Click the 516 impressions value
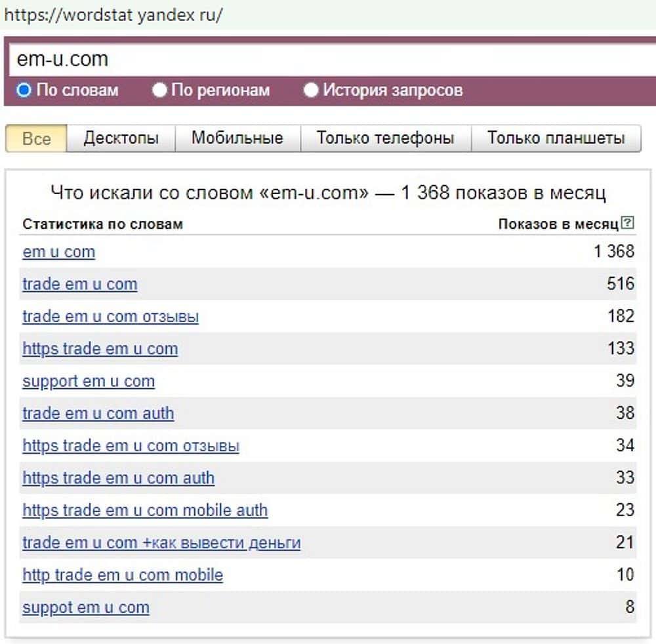Image resolution: width=656 pixels, height=644 pixels. pos(621,283)
